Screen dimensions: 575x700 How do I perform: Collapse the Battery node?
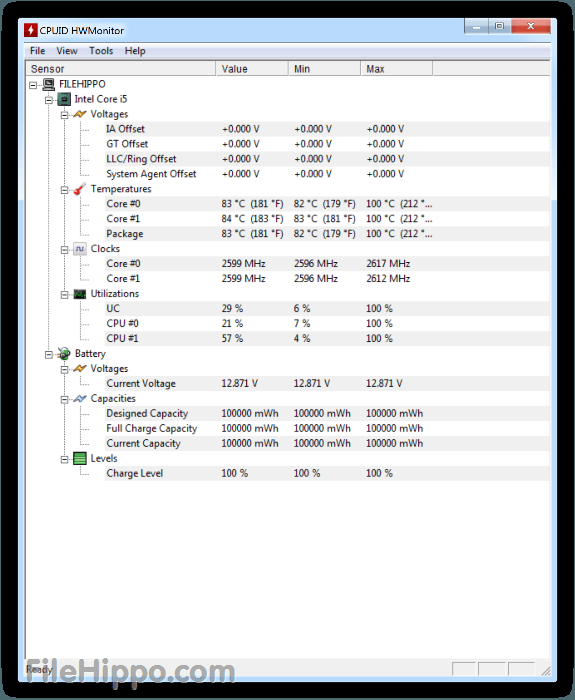49,355
